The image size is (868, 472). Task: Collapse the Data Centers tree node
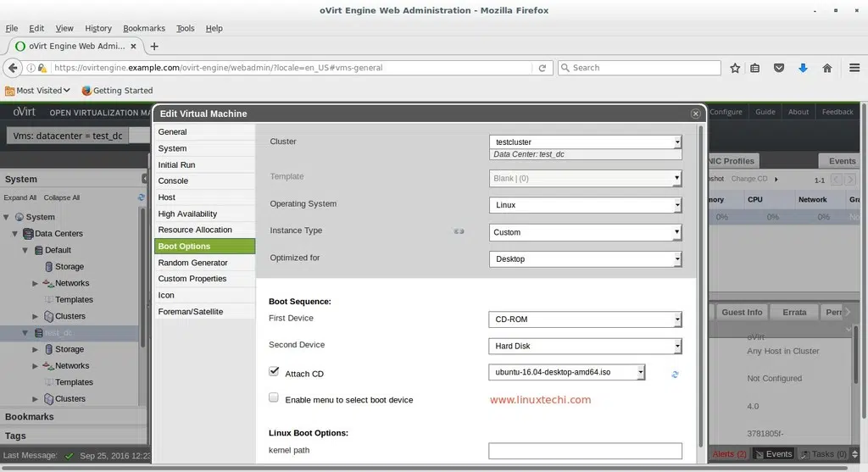[15, 234]
